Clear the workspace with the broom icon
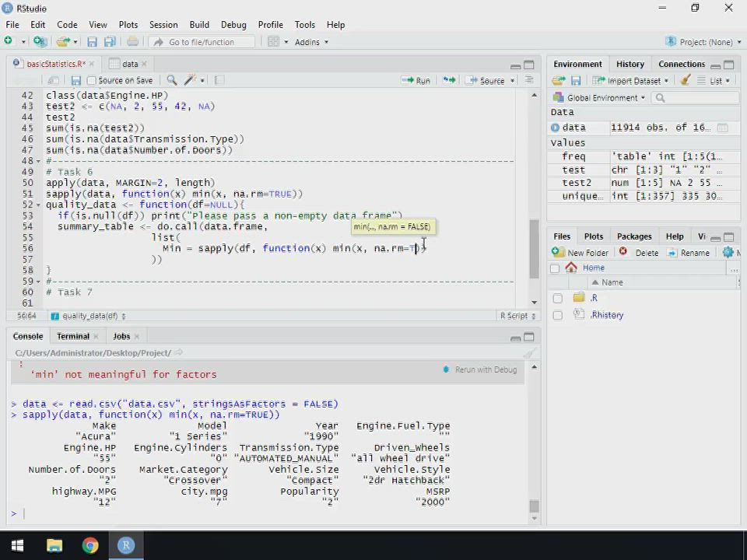Viewport: 747px width, 560px height. (x=685, y=80)
